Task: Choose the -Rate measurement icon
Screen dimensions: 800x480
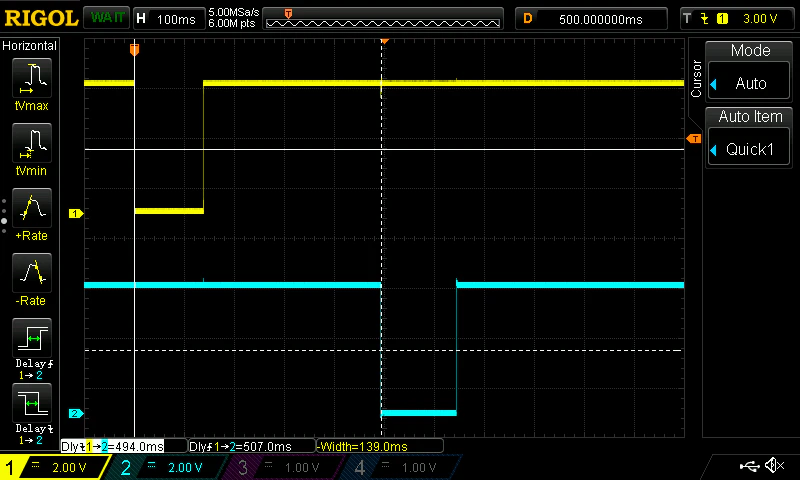Action: pos(32,273)
